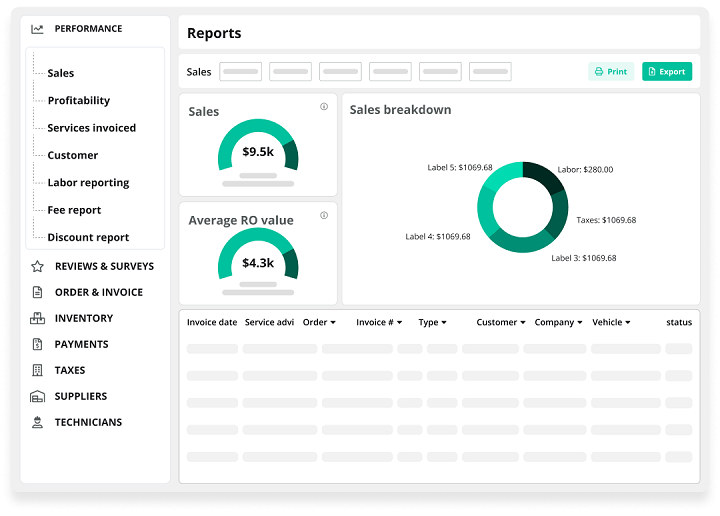Click info icon on Sales card
The image size is (720, 516).
coord(324,107)
